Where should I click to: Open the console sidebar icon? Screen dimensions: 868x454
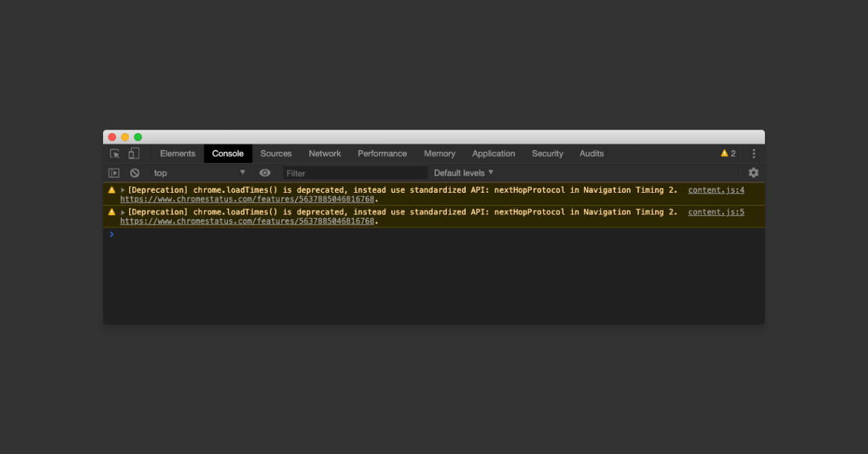tap(114, 172)
